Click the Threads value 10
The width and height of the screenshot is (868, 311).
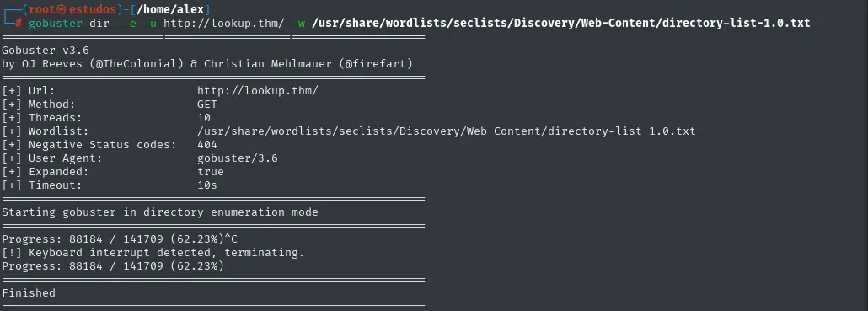[x=204, y=118]
